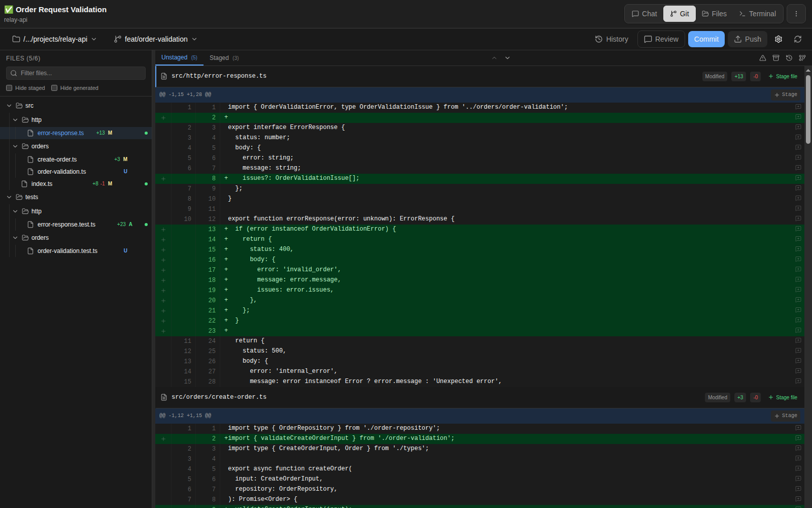Stage added line 17 'invalid_order' with plus
812x508 pixels.
tap(163, 270)
